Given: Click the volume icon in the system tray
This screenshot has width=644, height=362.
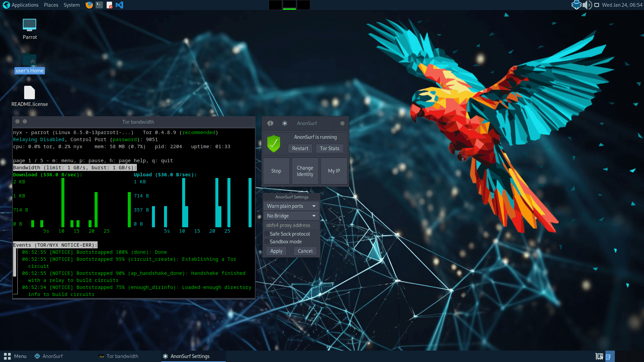Looking at the screenshot, I should (x=587, y=5).
